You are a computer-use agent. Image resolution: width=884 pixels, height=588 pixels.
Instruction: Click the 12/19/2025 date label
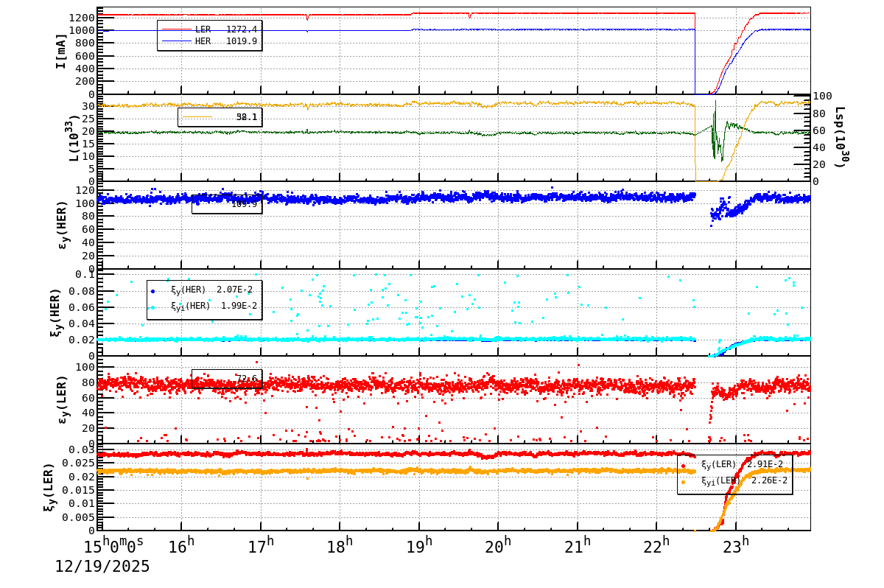pyautogui.click(x=102, y=567)
